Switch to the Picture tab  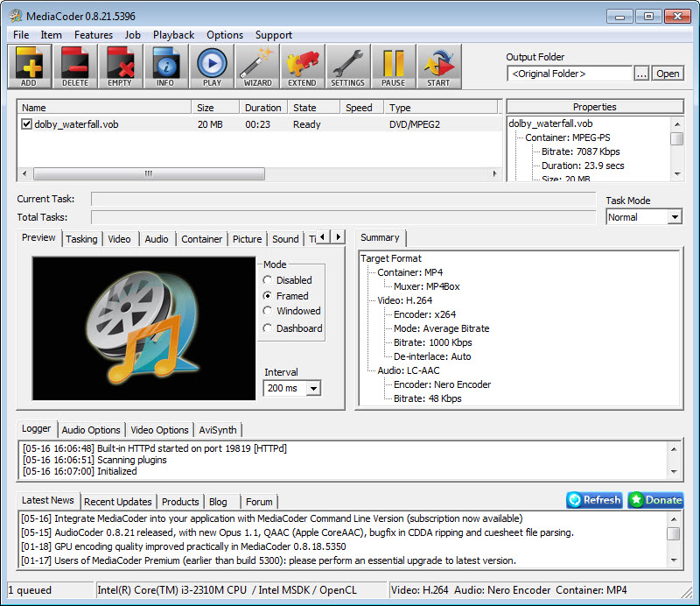(x=248, y=239)
